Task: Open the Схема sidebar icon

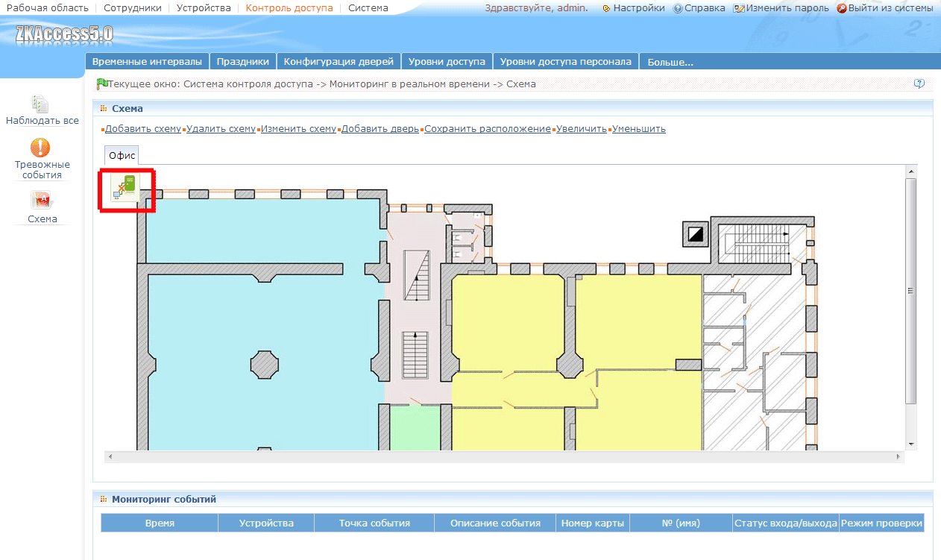Action: point(41,200)
